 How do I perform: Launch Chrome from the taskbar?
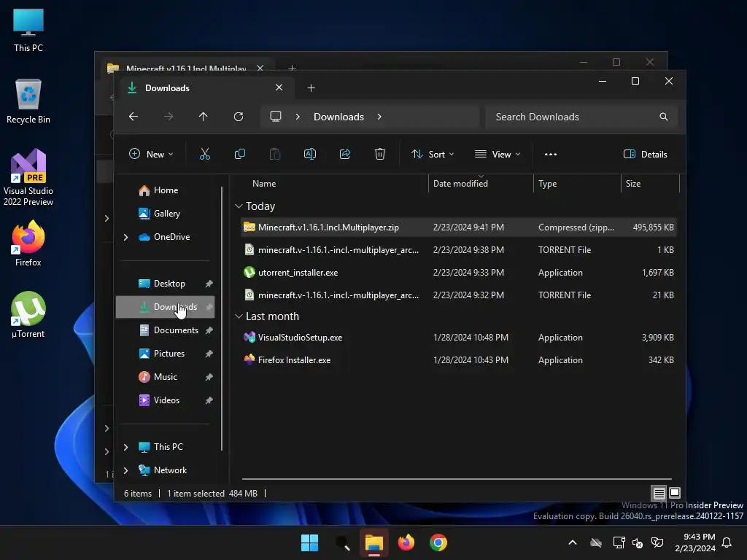438,542
